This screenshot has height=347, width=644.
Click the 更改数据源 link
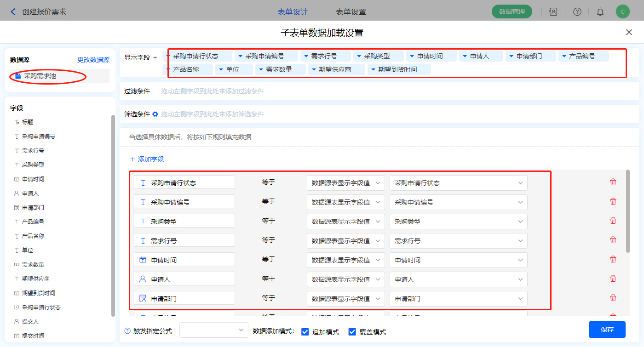[93, 60]
